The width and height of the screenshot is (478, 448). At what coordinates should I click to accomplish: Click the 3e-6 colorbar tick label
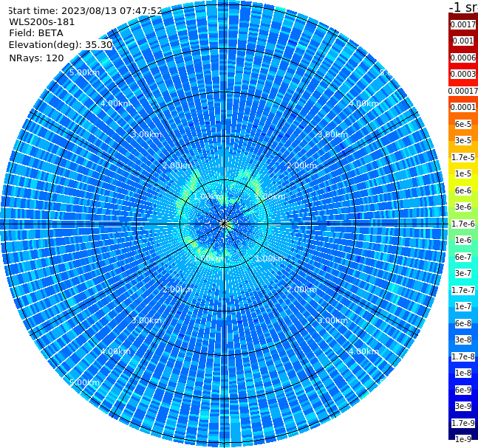(463, 207)
